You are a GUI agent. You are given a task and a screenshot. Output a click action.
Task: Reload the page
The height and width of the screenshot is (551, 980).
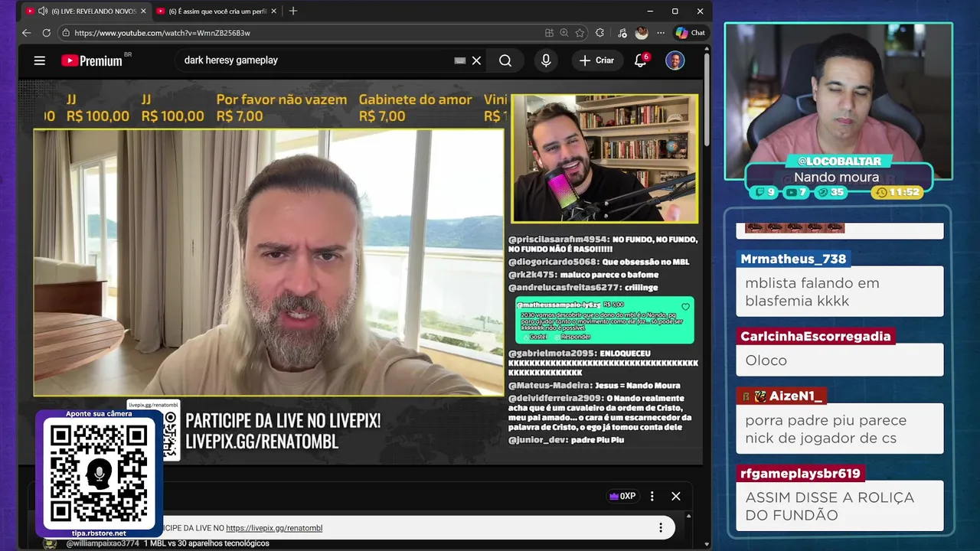coord(46,33)
